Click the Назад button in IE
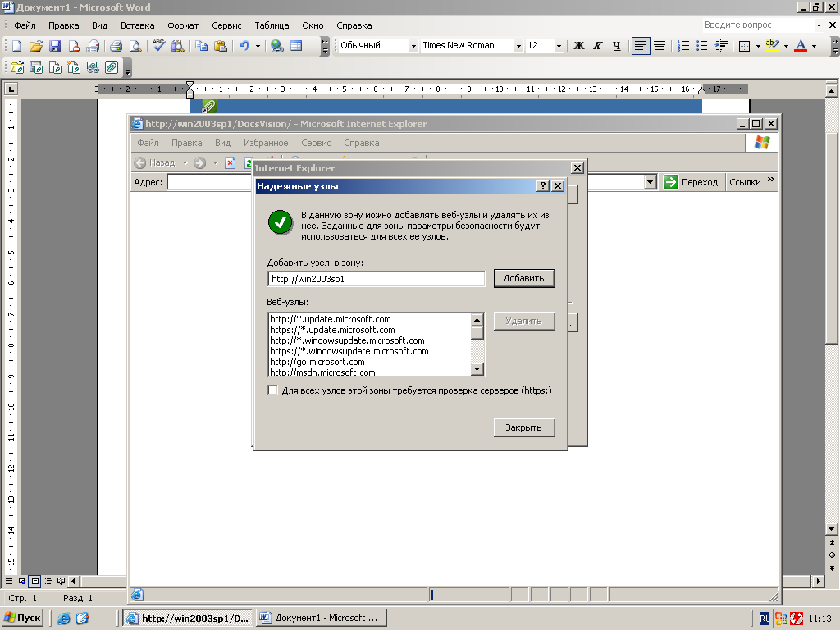 155,162
